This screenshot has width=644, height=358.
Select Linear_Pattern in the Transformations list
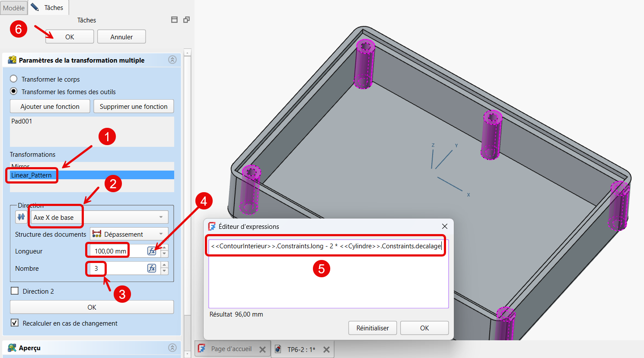point(32,175)
